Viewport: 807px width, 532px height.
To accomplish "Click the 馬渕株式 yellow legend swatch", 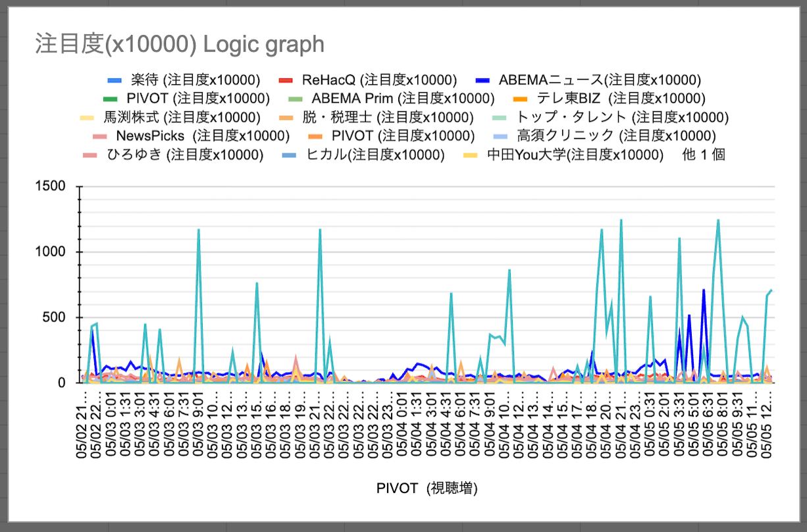I will pos(86,119).
